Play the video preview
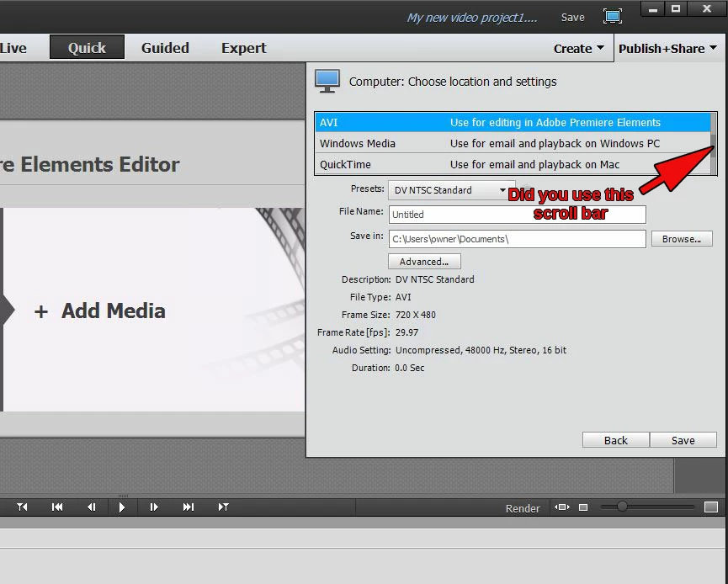The image size is (728, 584). click(122, 507)
